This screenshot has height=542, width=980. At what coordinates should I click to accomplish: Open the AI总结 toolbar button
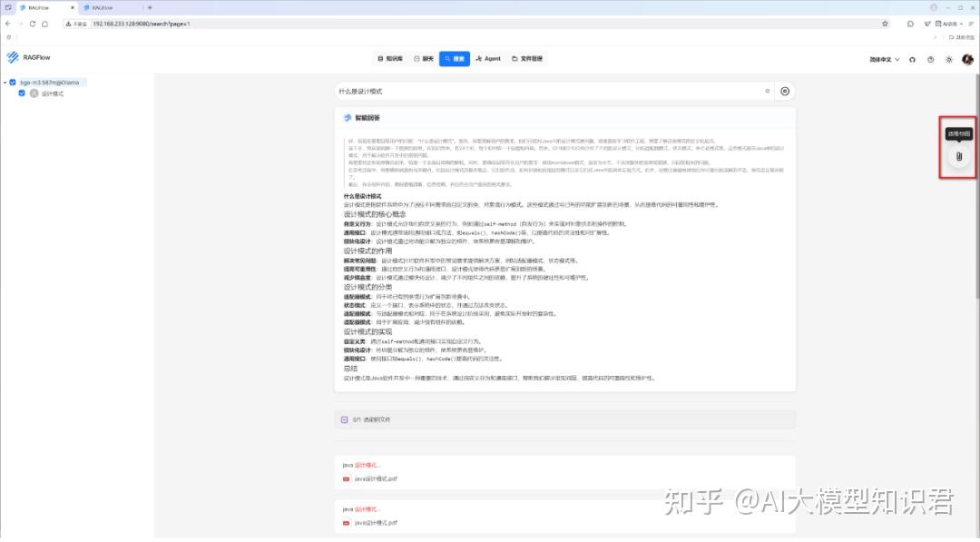pos(946,24)
